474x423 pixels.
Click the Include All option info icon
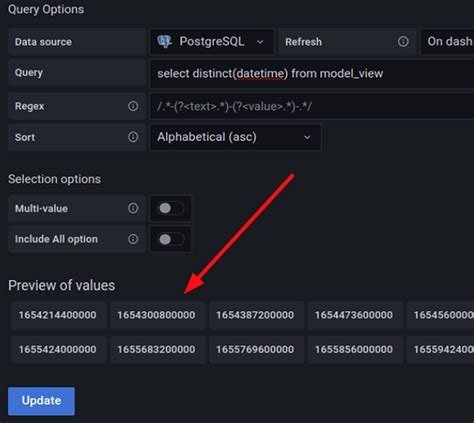[x=133, y=239]
